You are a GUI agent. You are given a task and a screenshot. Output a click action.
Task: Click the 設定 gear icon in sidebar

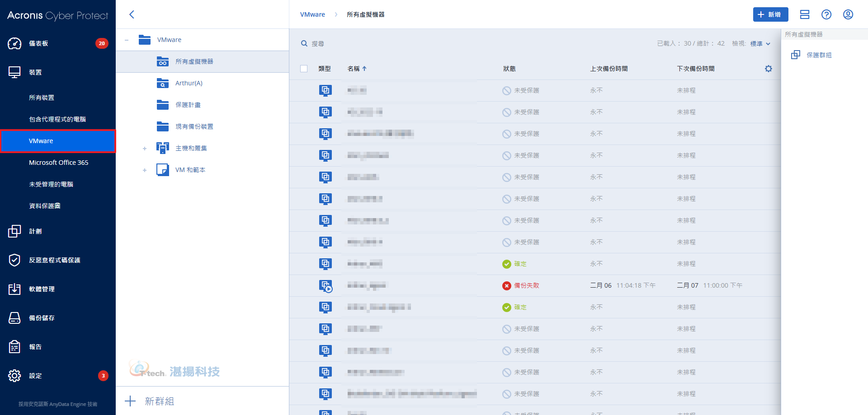tap(14, 376)
